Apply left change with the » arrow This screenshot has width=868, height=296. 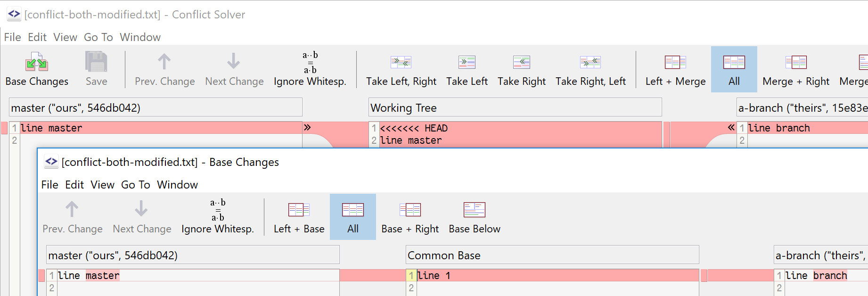point(307,127)
